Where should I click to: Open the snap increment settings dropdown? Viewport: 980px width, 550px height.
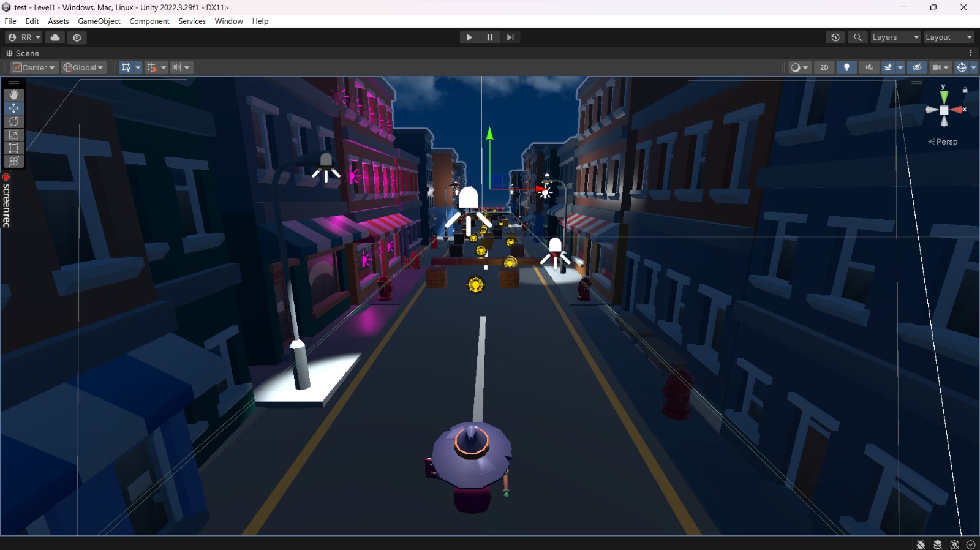(181, 67)
